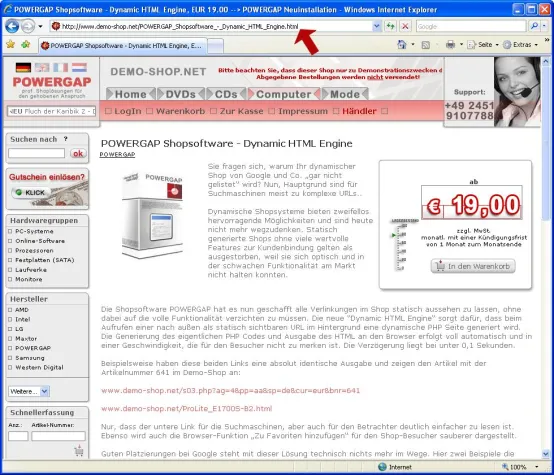Open a new blank tab
The width and height of the screenshot is (554, 475).
pyautogui.click(x=215, y=46)
